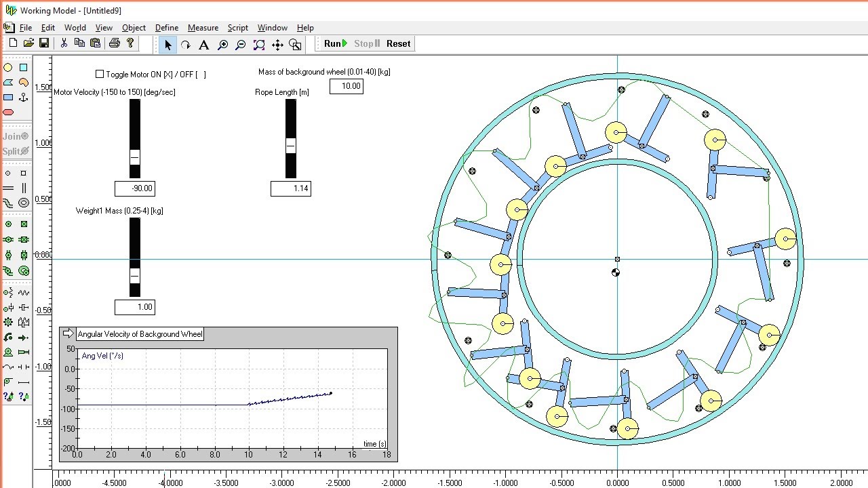Screen dimensions: 868x488
Task: Select the Damper tool
Action: coord(24,307)
